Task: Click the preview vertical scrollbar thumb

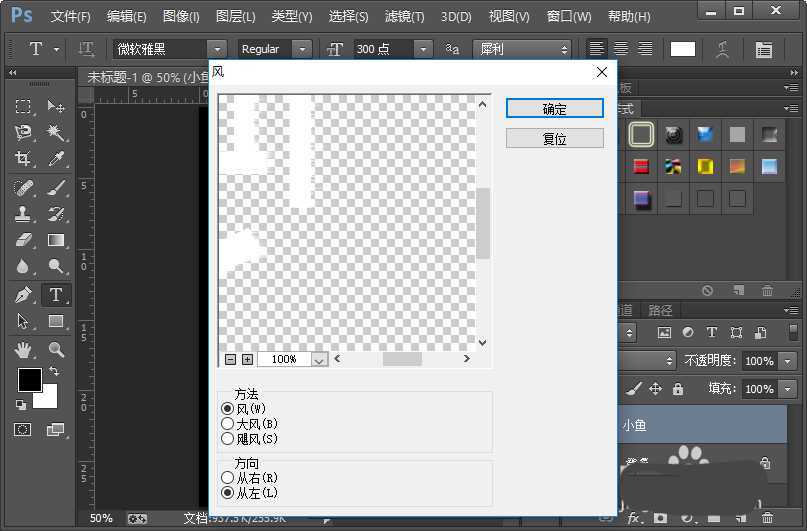Action: [483, 222]
